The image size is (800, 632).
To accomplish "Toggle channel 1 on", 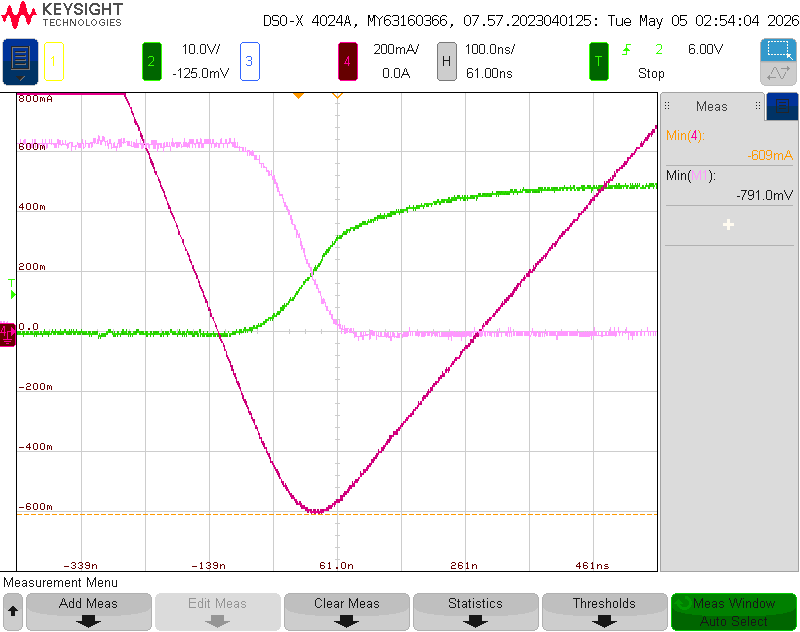I will click(54, 61).
